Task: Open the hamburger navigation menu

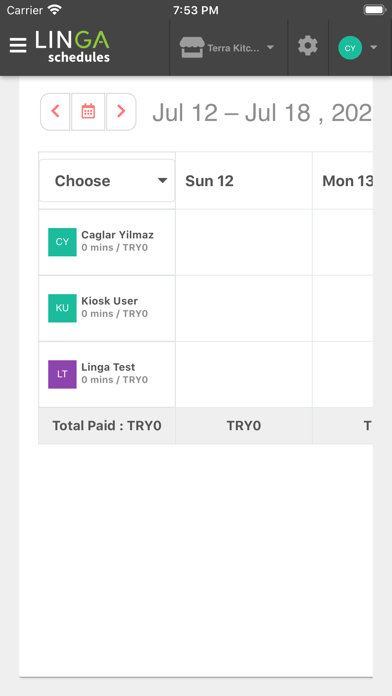Action: tap(18, 46)
